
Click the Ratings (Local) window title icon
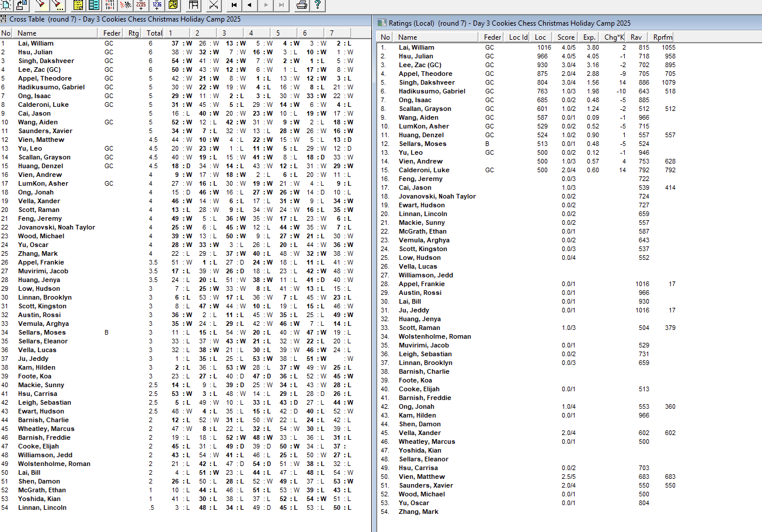(382, 23)
